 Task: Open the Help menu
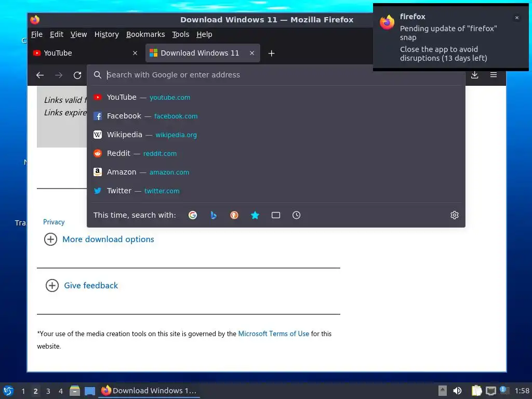click(x=204, y=34)
